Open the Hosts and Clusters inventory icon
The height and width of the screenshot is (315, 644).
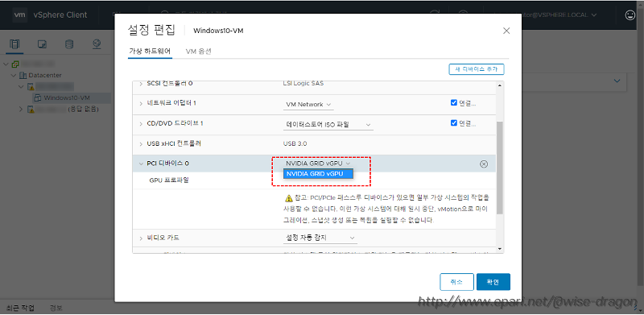click(x=14, y=44)
